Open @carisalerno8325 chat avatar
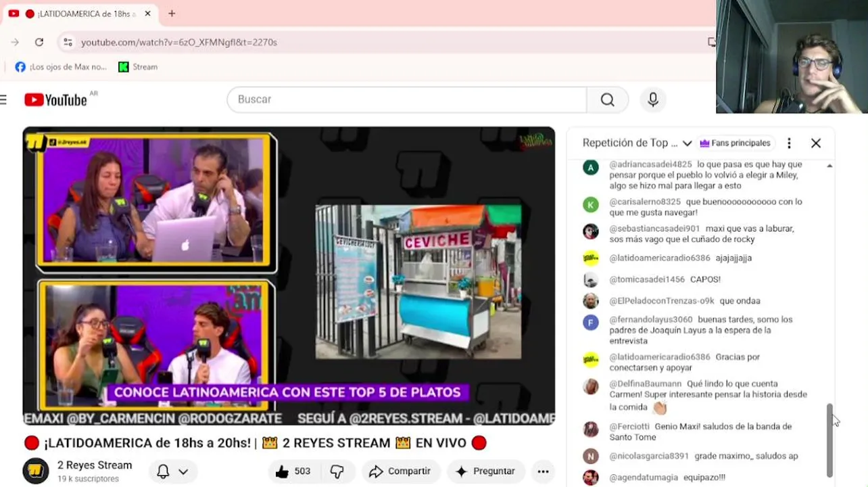Viewport: 868px width, 487px height. 591,204
